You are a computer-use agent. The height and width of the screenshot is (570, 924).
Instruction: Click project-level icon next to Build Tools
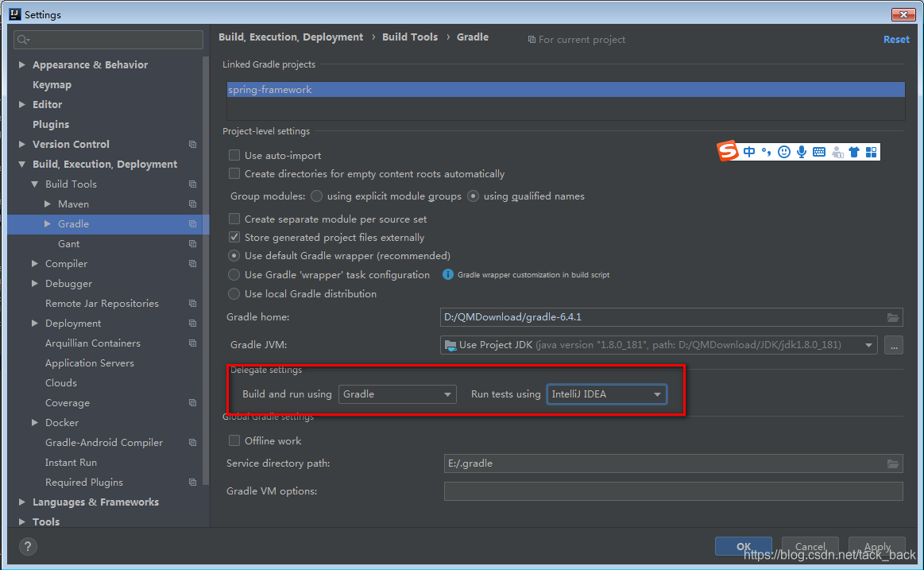click(x=192, y=184)
